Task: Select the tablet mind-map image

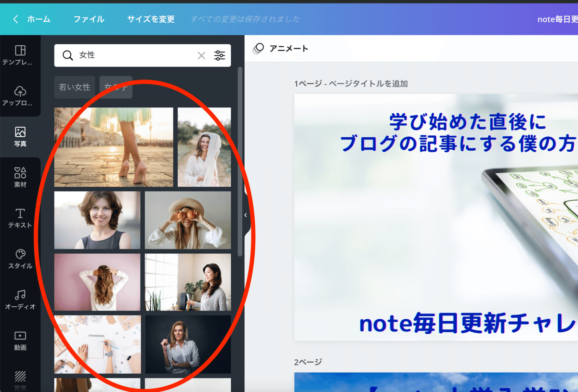Action: point(530,231)
